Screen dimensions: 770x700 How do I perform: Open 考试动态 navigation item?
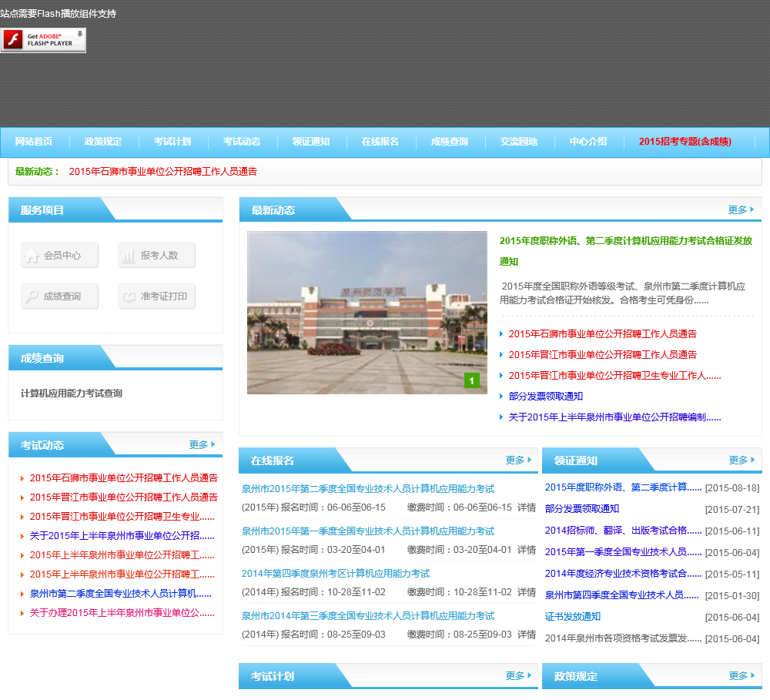241,142
